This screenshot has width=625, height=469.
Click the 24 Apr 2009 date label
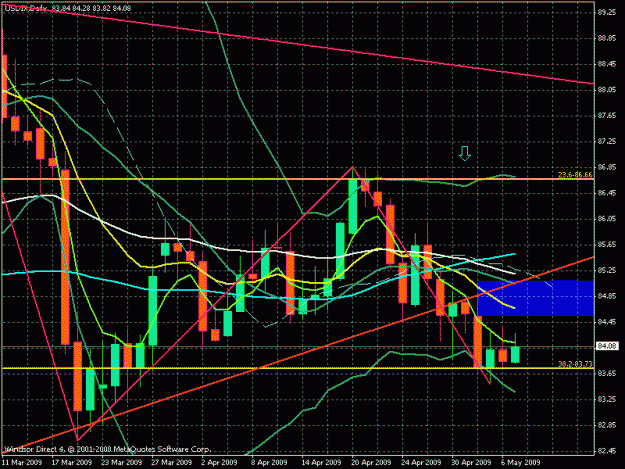click(x=421, y=463)
